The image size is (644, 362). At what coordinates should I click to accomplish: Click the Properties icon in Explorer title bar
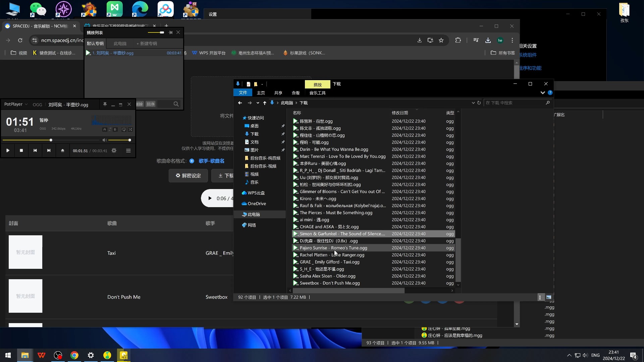tap(249, 84)
